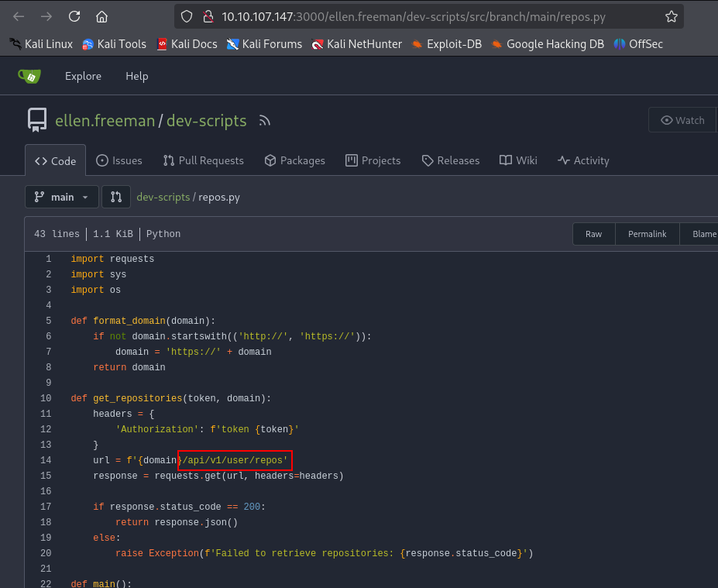Click 'import requests' code line
This screenshot has width=718, height=588.
point(112,259)
